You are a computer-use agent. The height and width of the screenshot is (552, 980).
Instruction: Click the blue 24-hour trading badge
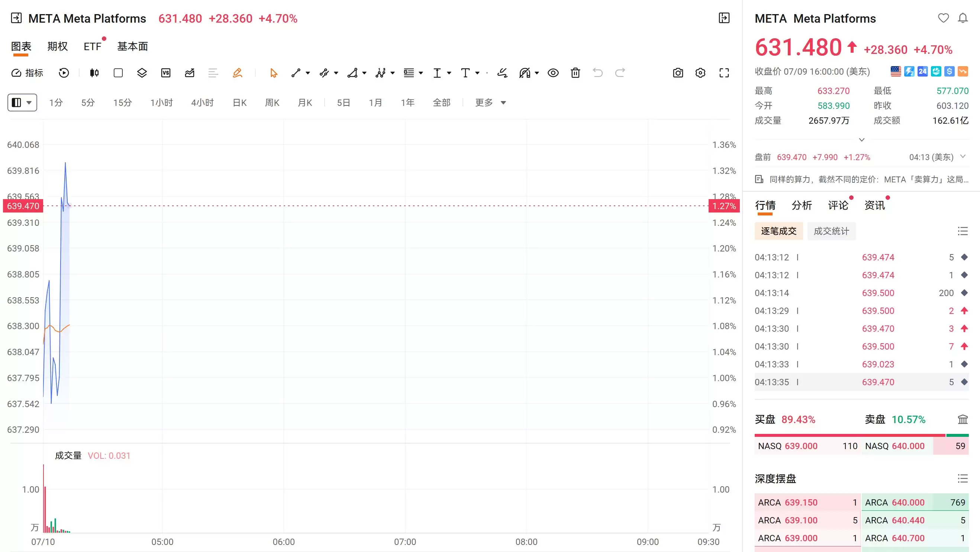922,71
